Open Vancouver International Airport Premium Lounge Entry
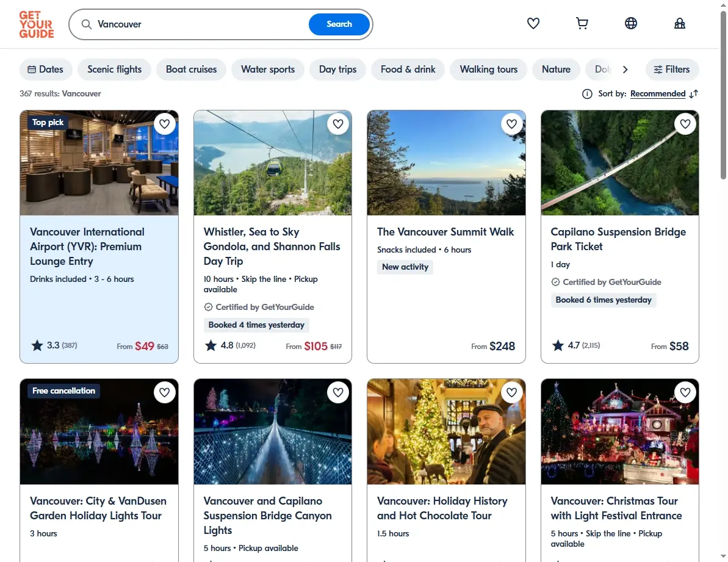This screenshot has width=728, height=562. tap(87, 247)
